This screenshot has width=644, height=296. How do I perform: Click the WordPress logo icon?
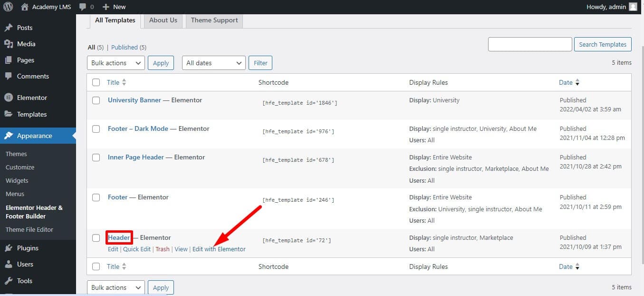click(8, 7)
